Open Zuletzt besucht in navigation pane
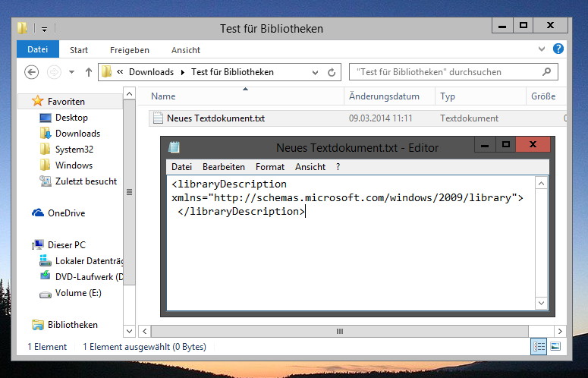The height and width of the screenshot is (378, 588). pyautogui.click(x=86, y=181)
